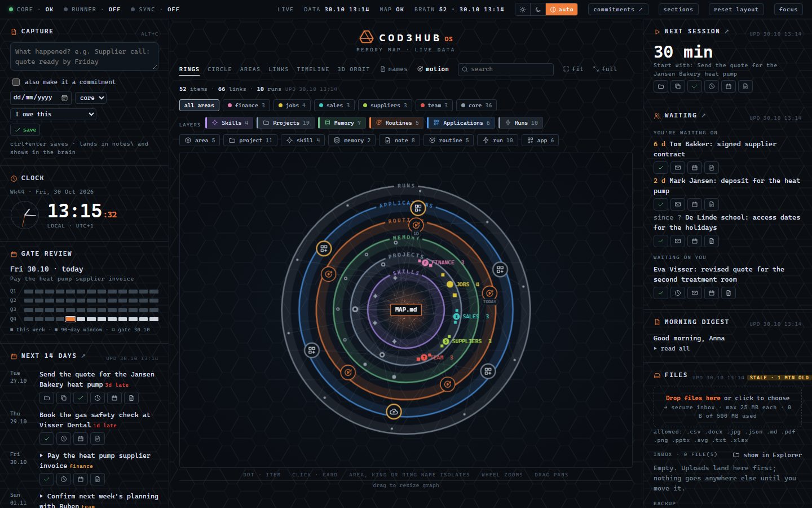
Task: Switch to the CIRCLE view tab
Action: pos(219,69)
